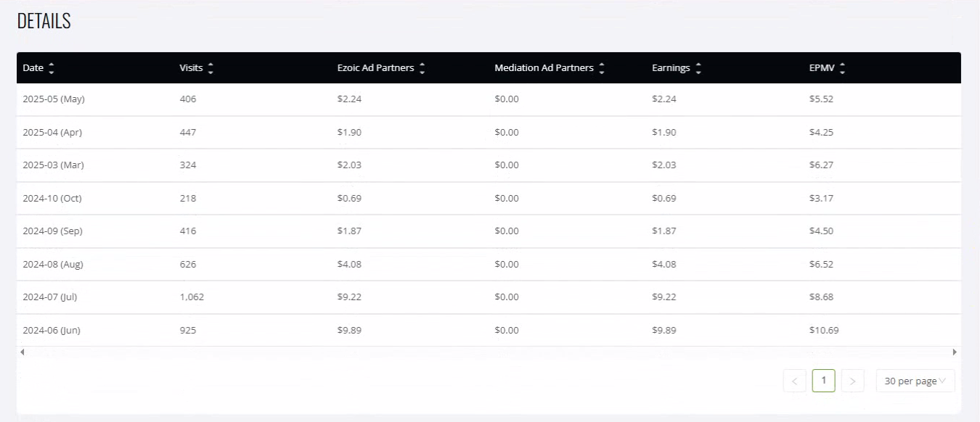Sort table by Date column icon

coord(51,68)
